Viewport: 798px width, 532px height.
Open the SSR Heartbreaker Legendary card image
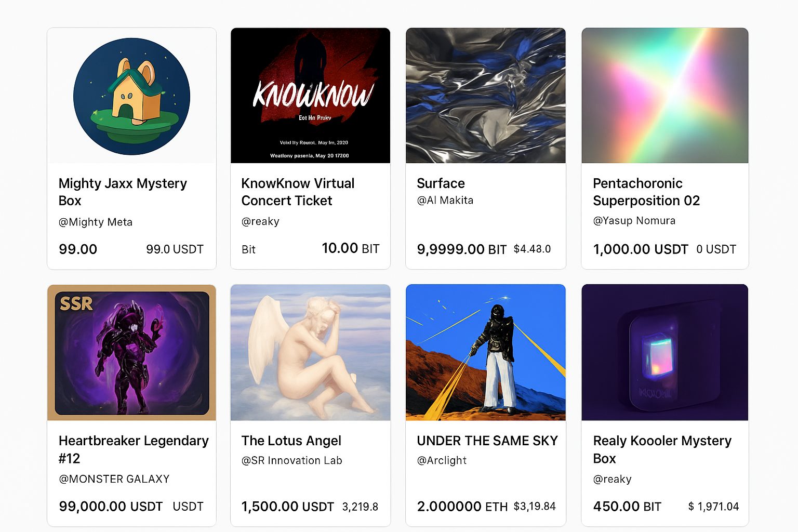[131, 352]
